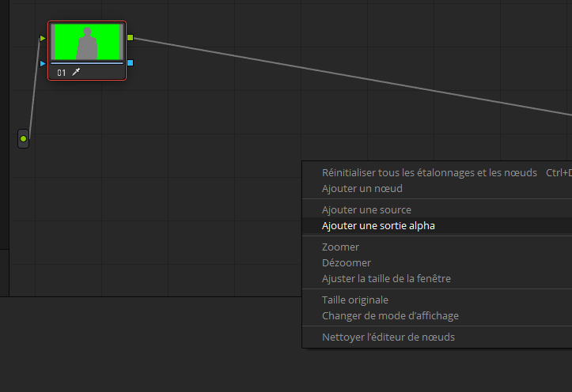The width and height of the screenshot is (572, 392).
Task: Choose "Ajouter une source" menu entry
Action: (x=366, y=209)
